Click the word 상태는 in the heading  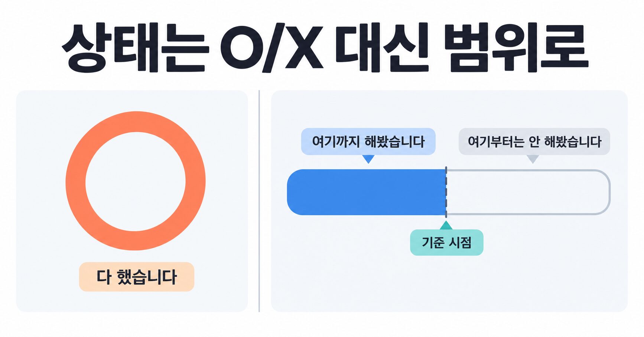(133, 48)
